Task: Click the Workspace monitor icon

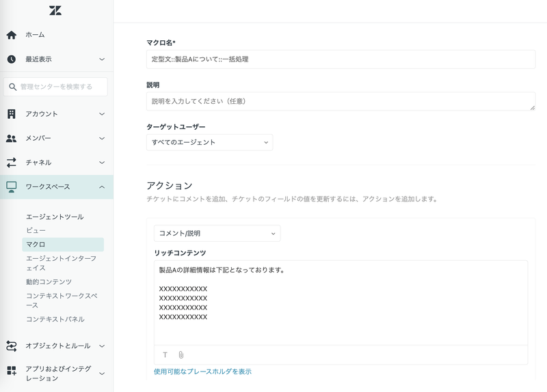Action: [12, 187]
